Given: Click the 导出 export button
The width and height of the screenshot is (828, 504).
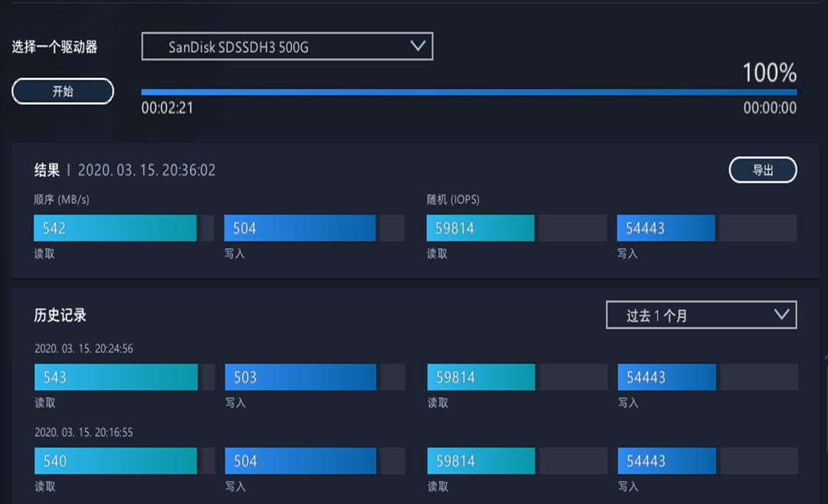Looking at the screenshot, I should point(762,170).
